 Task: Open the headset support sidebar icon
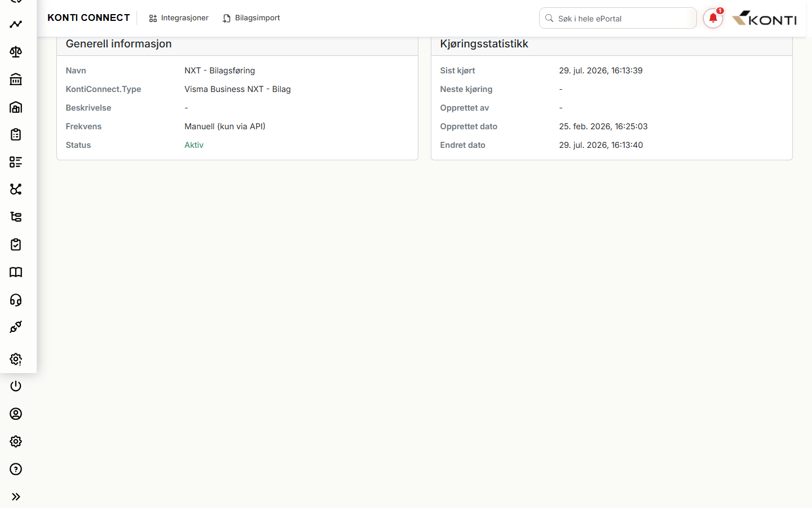(x=16, y=300)
